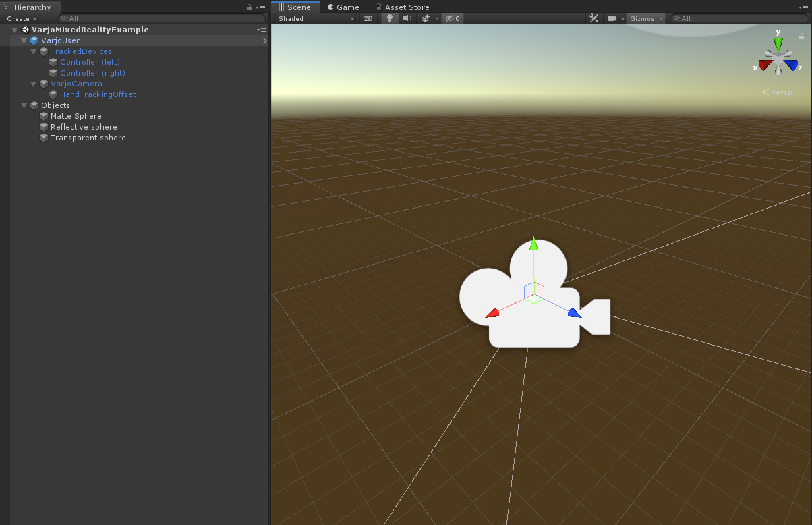The image size is (812, 525).
Task: Switch to the Scene tab
Action: (x=294, y=7)
